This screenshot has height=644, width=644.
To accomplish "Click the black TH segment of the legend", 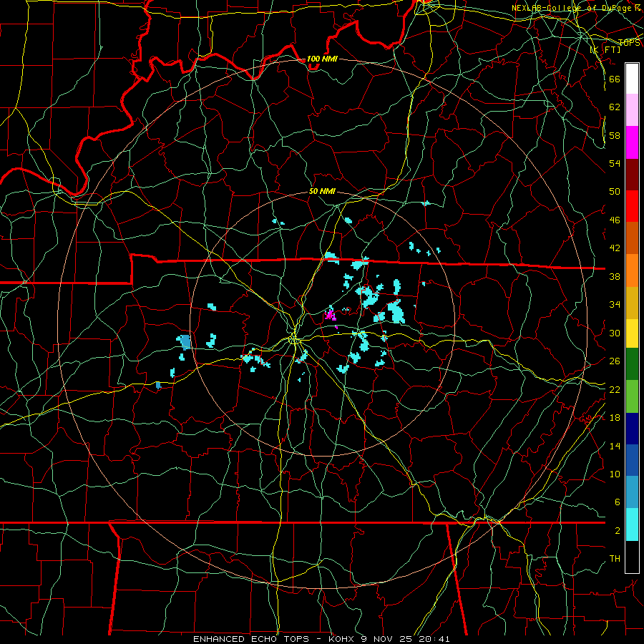I will (x=632, y=557).
